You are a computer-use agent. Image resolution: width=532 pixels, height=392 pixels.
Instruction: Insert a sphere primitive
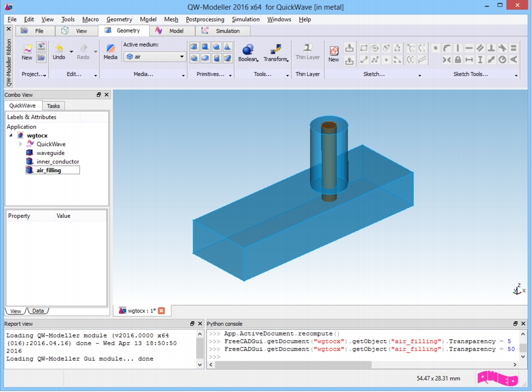pos(216,47)
